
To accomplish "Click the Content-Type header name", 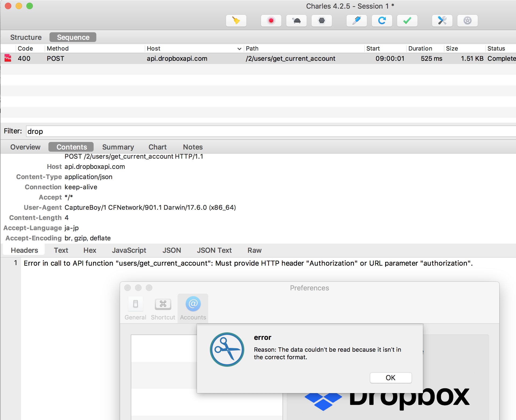I will [x=39, y=177].
